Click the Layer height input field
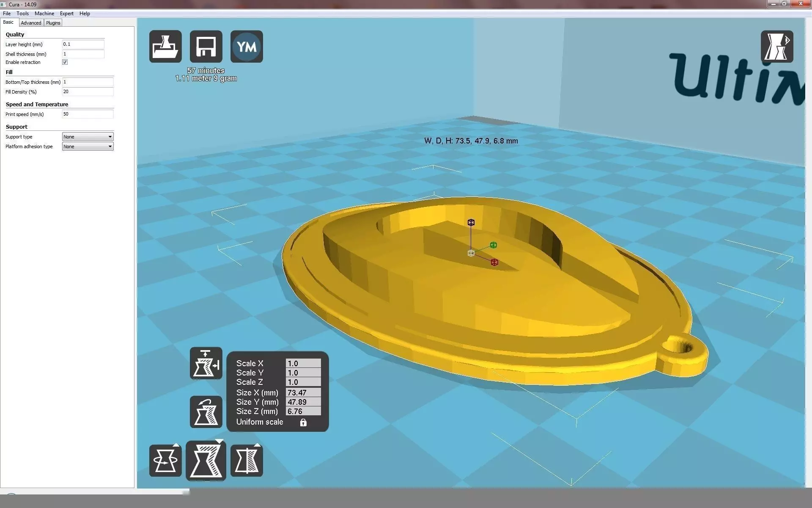This screenshot has width=812, height=508. click(x=83, y=44)
